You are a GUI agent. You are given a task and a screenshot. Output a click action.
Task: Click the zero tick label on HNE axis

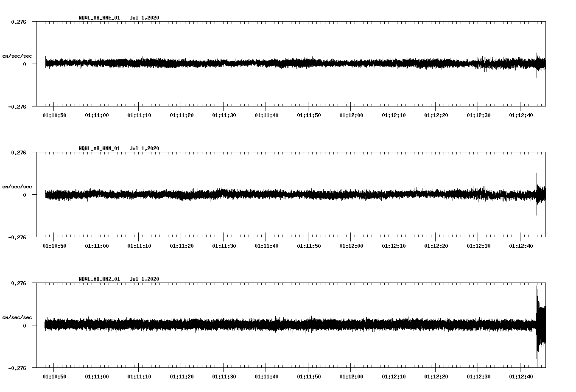[25, 64]
